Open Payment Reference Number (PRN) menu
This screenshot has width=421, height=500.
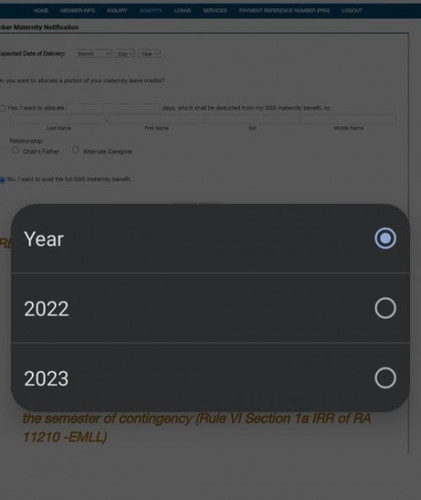coord(284,11)
